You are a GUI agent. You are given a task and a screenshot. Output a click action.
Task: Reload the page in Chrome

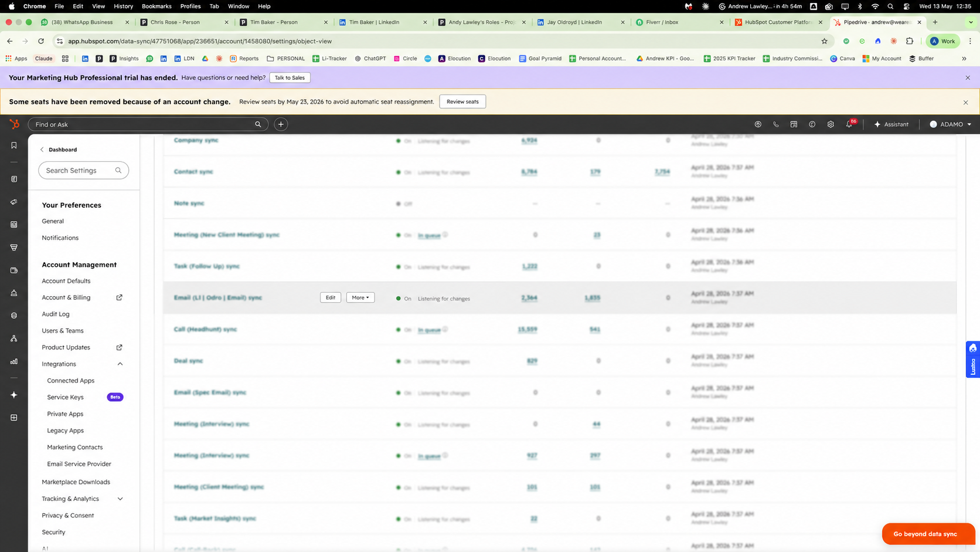tap(41, 41)
